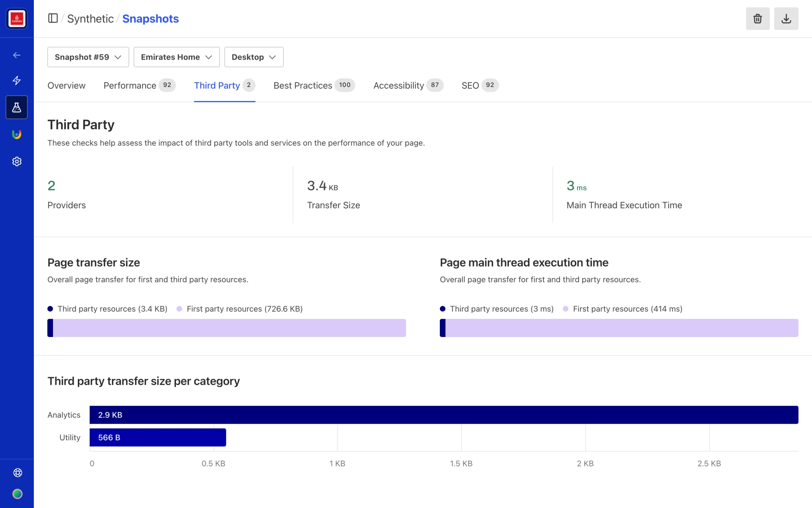Click the 3.4 KB transfer size value
The height and width of the screenshot is (508, 812).
pyautogui.click(x=322, y=186)
